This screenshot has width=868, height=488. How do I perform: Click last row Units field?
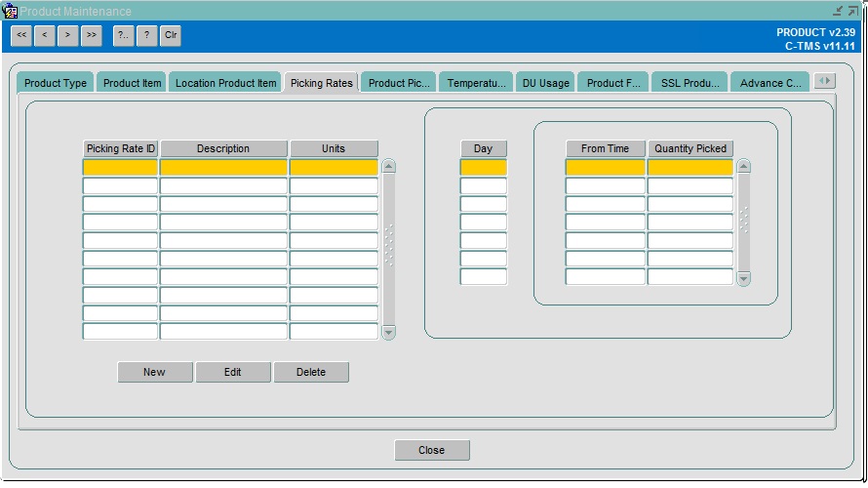tap(334, 331)
